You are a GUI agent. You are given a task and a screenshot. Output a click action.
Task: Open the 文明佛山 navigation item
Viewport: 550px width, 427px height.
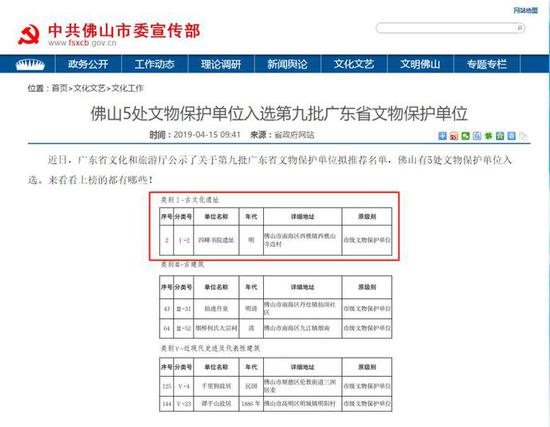tap(420, 64)
